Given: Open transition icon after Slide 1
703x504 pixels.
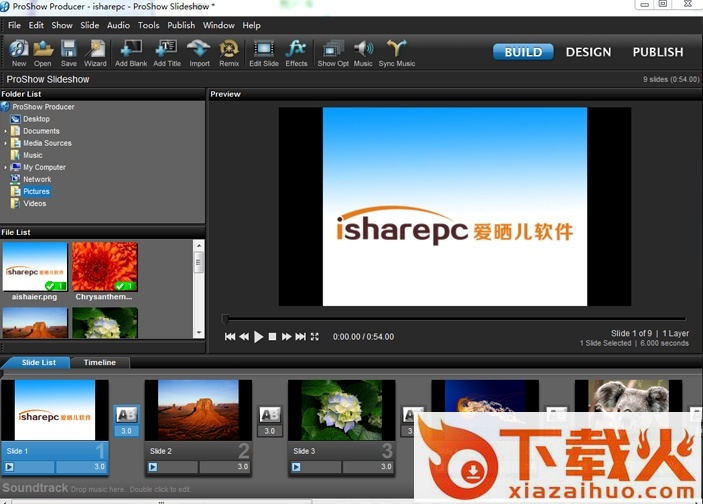Looking at the screenshot, I should pos(126,415).
